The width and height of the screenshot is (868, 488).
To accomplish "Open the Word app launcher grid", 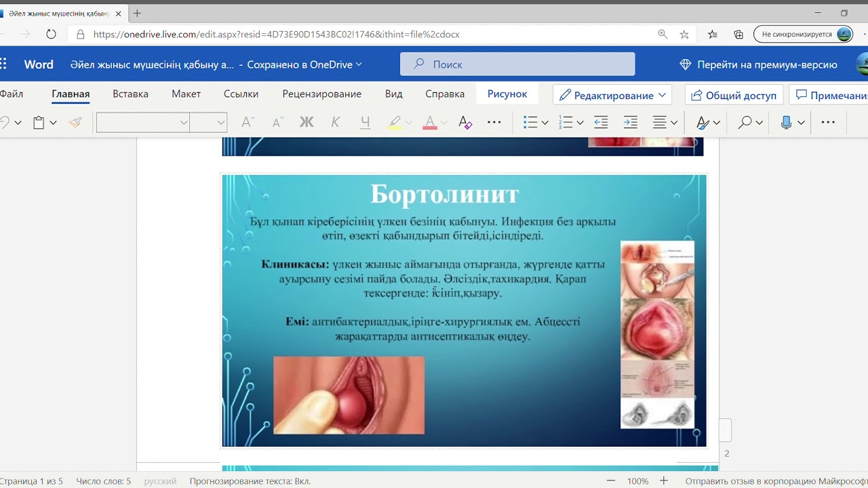I will pyautogui.click(x=3, y=64).
